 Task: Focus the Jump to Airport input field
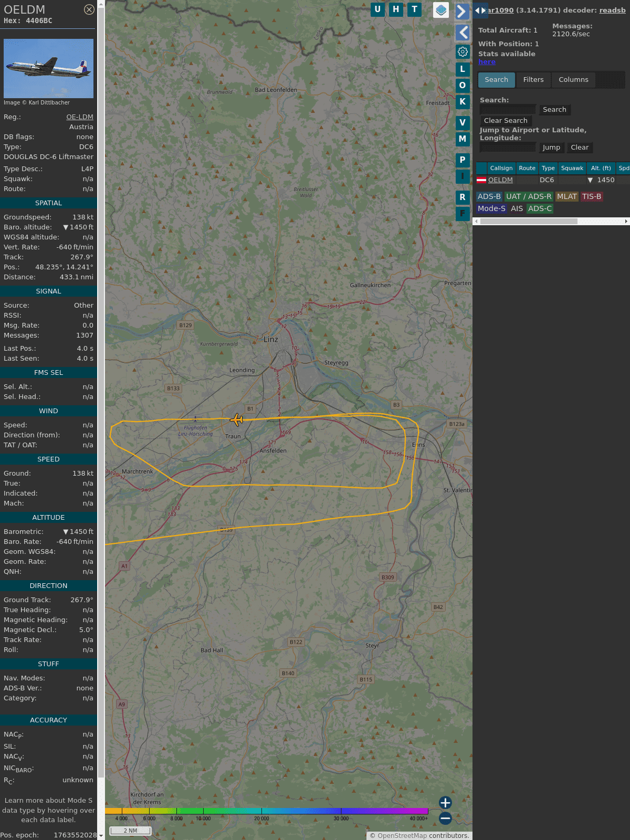click(508, 147)
